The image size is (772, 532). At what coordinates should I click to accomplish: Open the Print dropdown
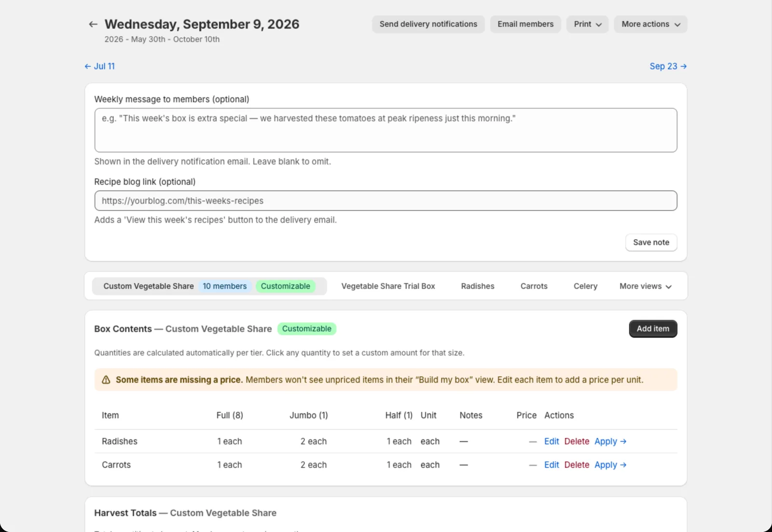587,24
